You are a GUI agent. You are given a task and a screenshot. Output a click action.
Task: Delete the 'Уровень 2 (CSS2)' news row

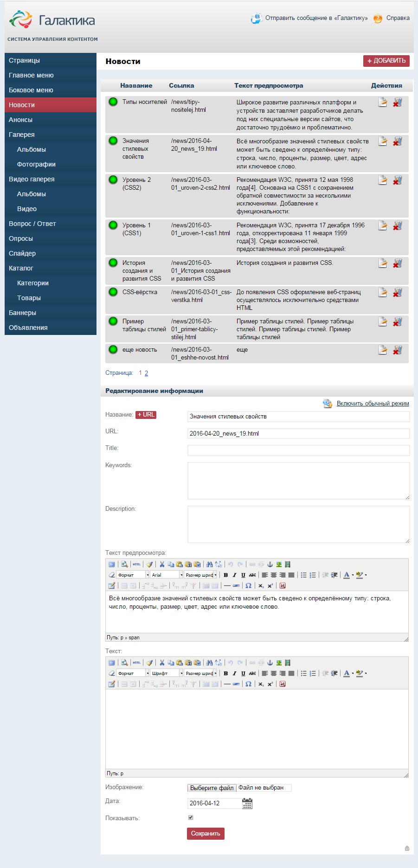pos(398,180)
